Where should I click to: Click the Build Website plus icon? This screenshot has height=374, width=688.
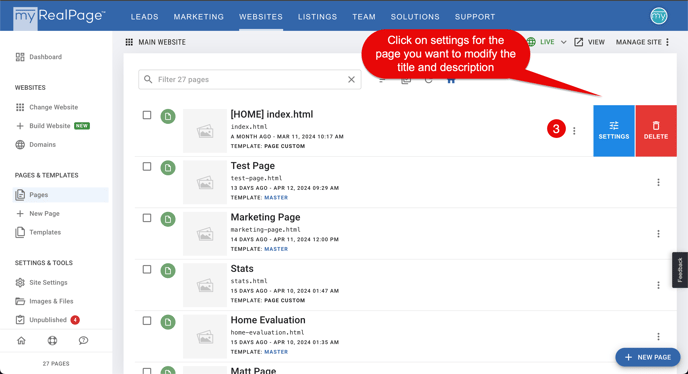point(20,126)
